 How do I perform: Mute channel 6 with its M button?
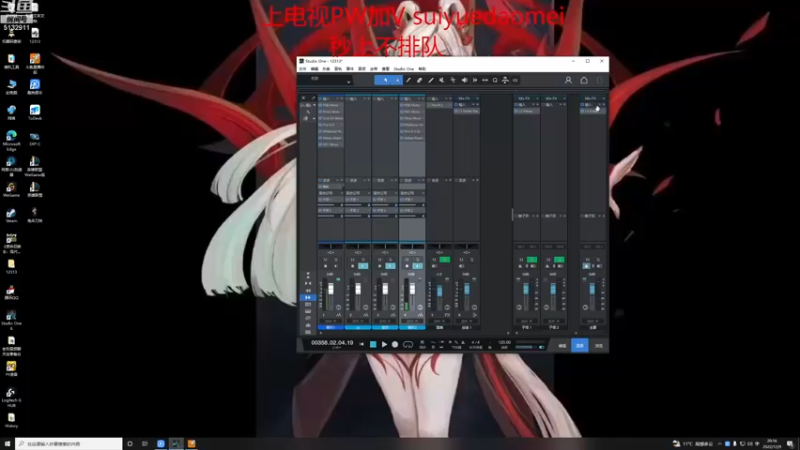coord(462,260)
